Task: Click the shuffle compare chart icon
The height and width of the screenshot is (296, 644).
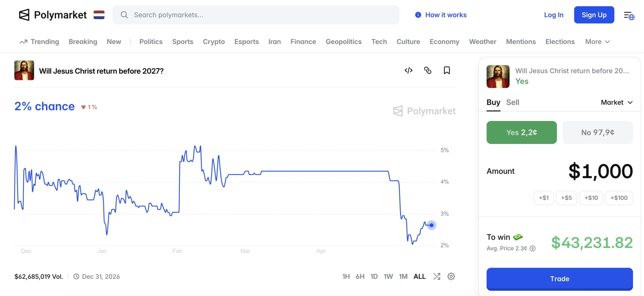Action: tap(437, 276)
